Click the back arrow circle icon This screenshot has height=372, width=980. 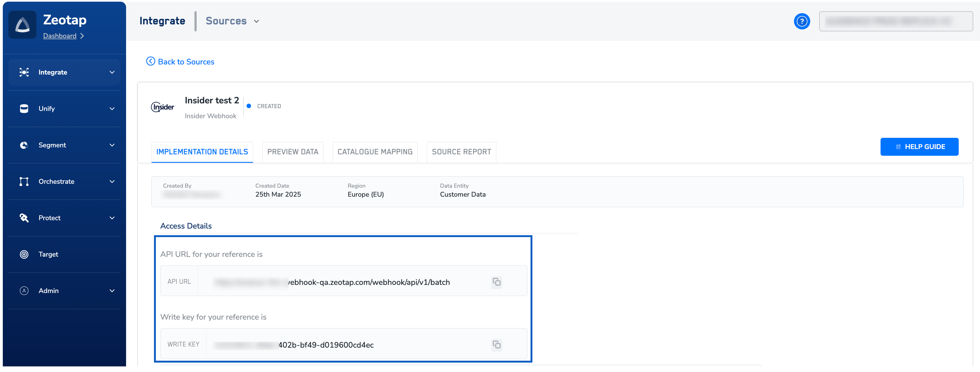click(x=151, y=61)
